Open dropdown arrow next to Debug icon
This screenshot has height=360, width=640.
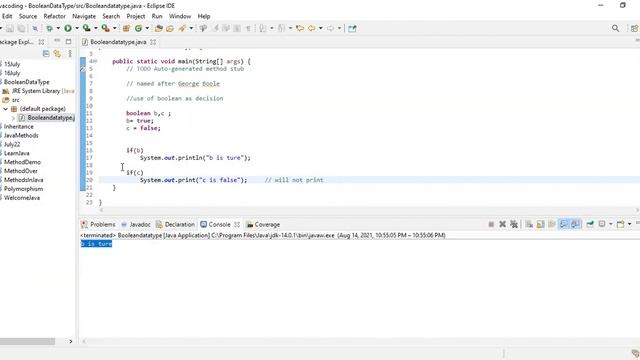tap(58, 28)
